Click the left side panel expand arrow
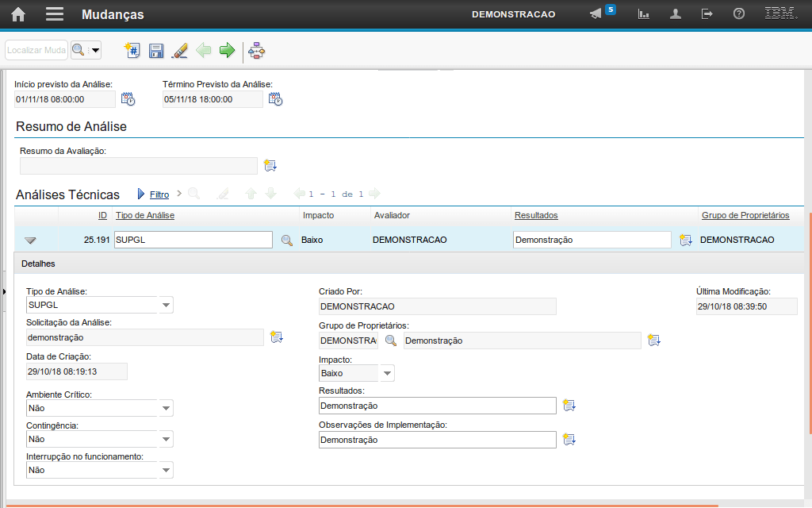812x508 pixels. click(x=4, y=292)
